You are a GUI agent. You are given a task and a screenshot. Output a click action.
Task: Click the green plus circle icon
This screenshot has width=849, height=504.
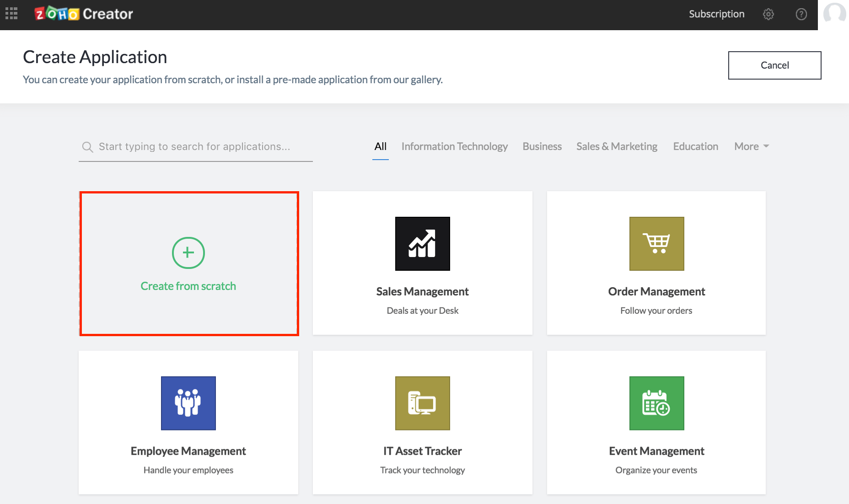(x=188, y=252)
